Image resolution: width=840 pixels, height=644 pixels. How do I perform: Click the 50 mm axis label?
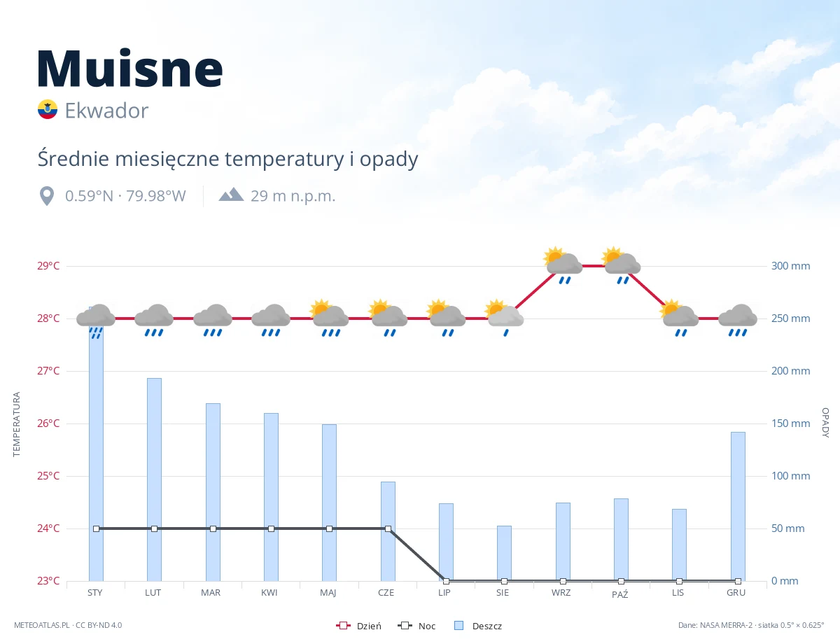787,528
